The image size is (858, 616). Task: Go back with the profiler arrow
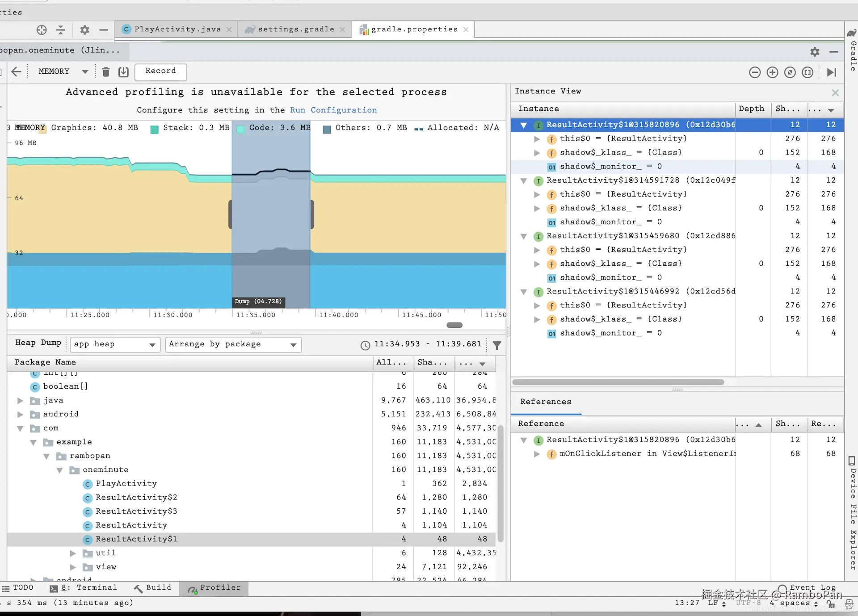click(16, 71)
